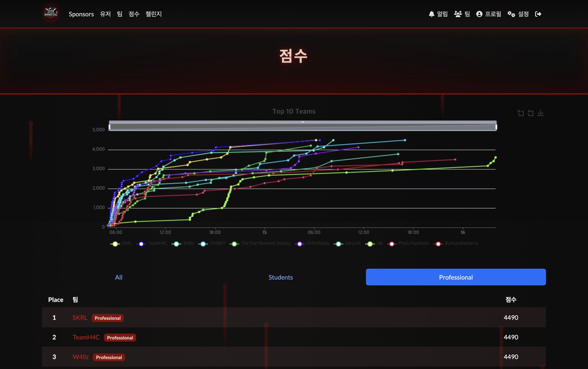Click the right handle of the time-range slider
Image resolution: width=588 pixels, height=369 pixels.
coord(496,127)
